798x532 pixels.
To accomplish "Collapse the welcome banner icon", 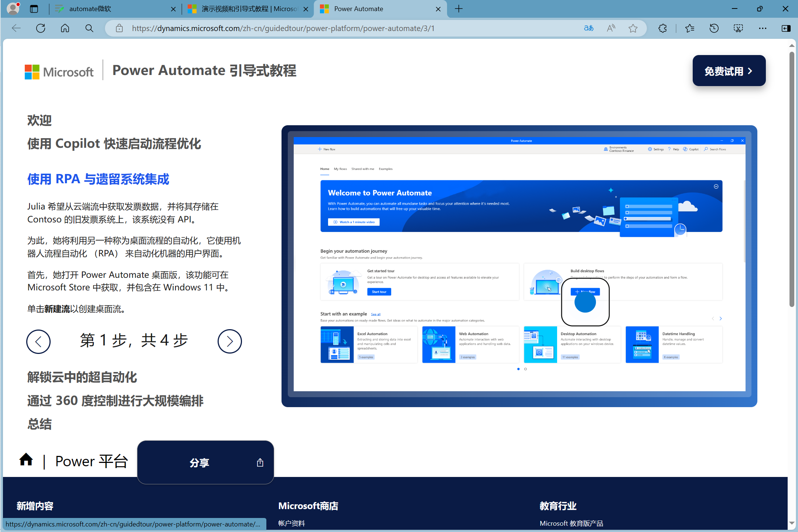I will (716, 187).
